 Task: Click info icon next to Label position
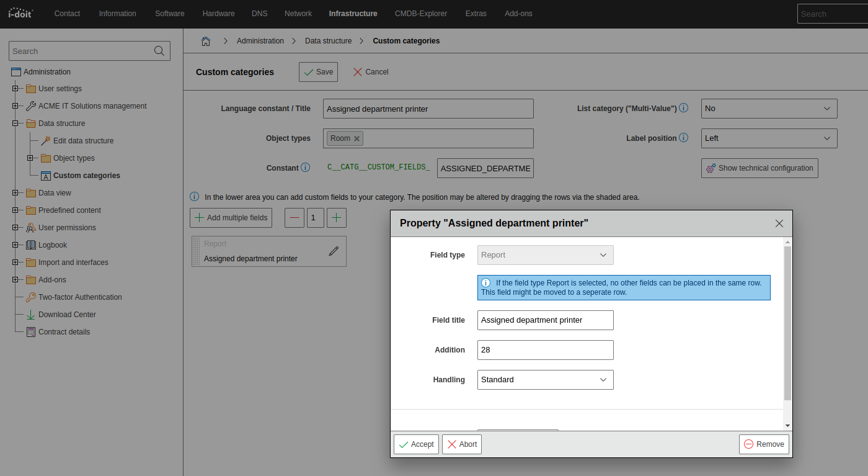[x=683, y=138]
